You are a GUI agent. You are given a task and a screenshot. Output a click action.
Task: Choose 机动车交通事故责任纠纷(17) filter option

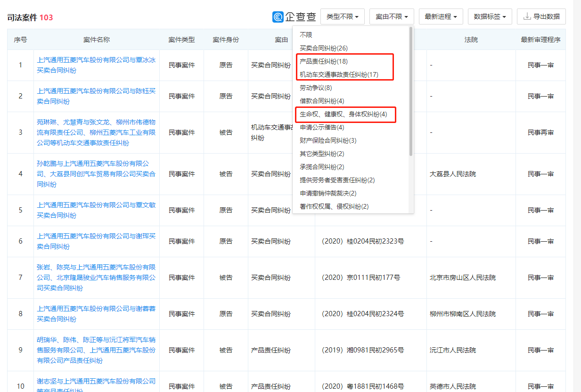tap(339, 74)
